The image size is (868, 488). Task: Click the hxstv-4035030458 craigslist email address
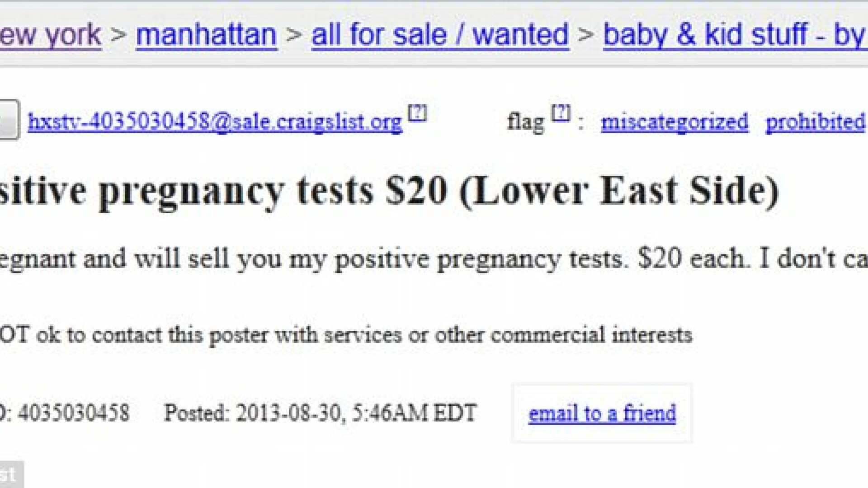pos(215,122)
